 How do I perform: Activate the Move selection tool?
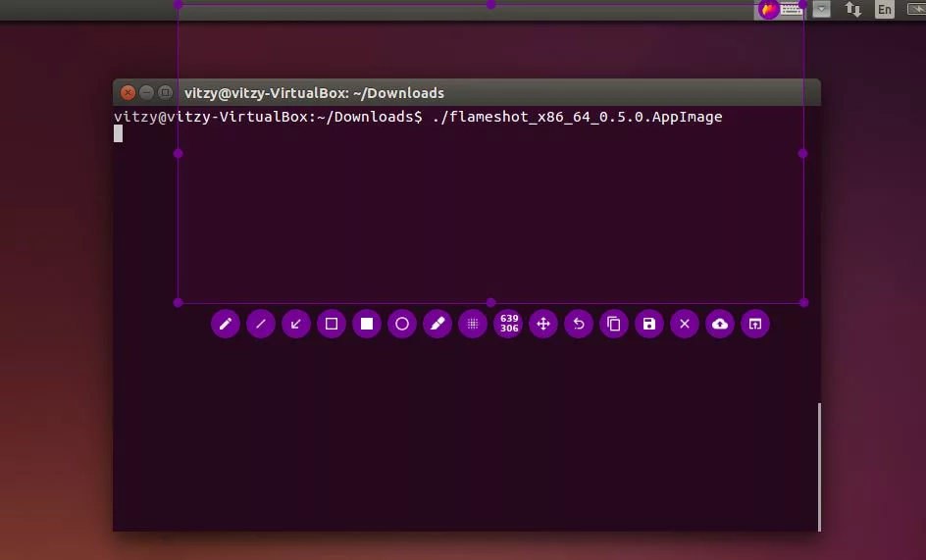[x=543, y=324]
